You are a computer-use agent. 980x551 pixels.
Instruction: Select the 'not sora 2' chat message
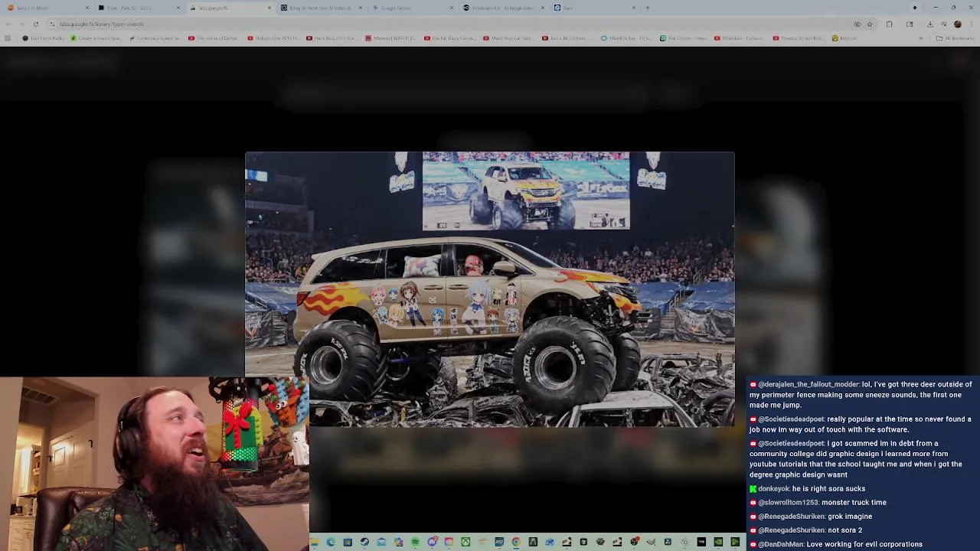844,530
